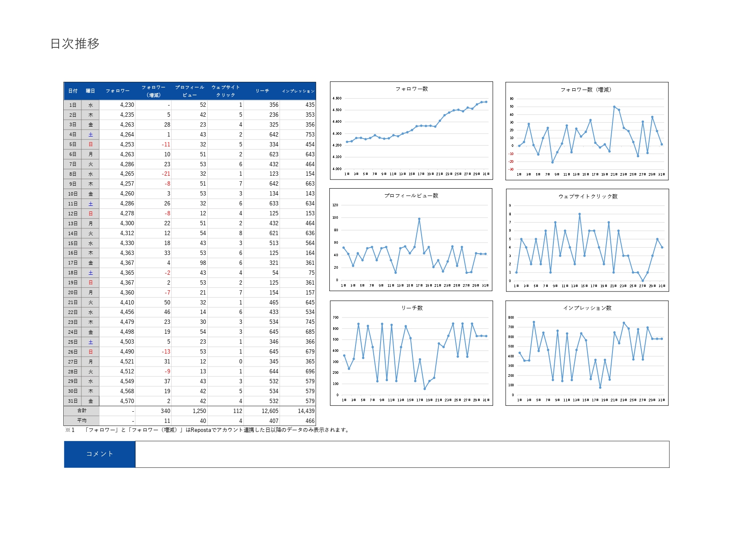The height and width of the screenshot is (534, 756).
Task: Click the ※1 footnote about Reposta
Action: pos(207,430)
